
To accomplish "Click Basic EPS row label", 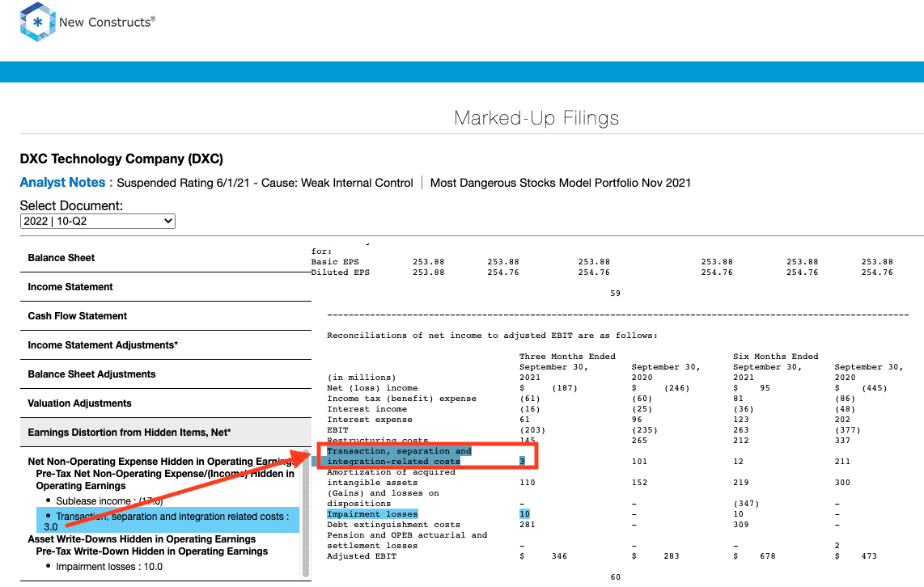I will 335,261.
